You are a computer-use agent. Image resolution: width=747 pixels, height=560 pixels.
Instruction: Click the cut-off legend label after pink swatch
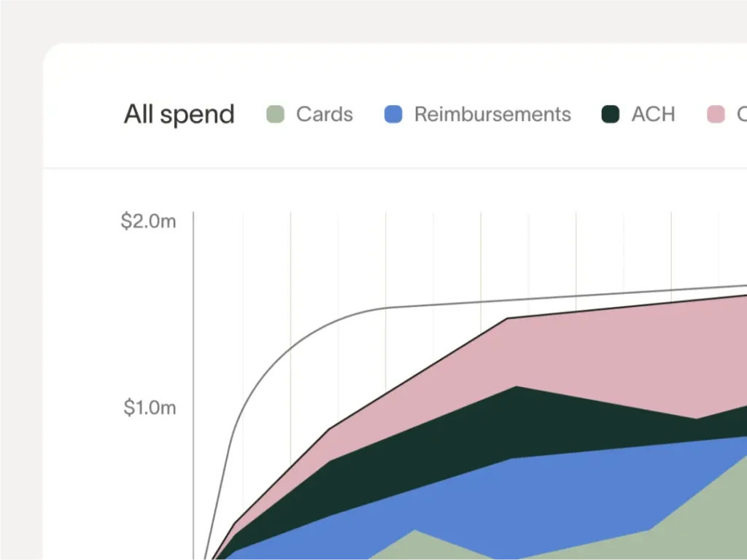click(x=741, y=114)
